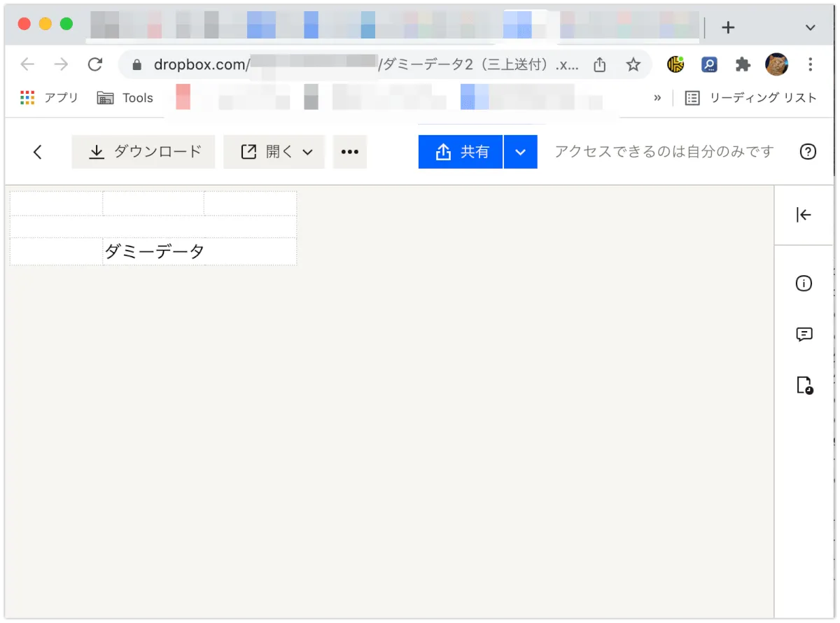Open the Extensions puzzle piece icon
The image size is (840, 623).
(743, 64)
